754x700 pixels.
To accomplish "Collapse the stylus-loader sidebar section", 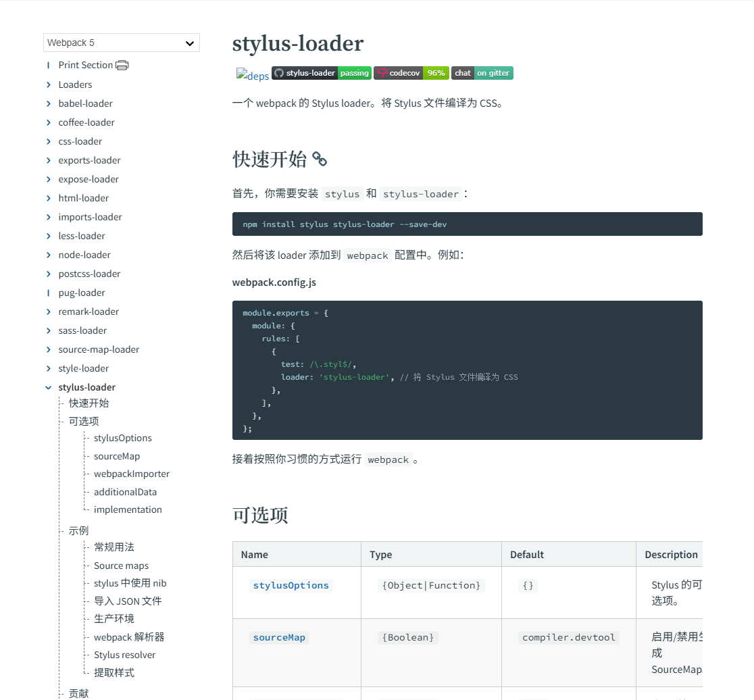I will pos(49,387).
